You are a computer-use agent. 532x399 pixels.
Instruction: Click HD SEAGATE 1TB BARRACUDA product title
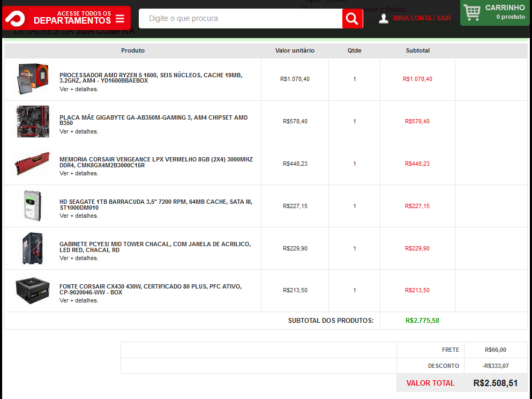pos(156,205)
